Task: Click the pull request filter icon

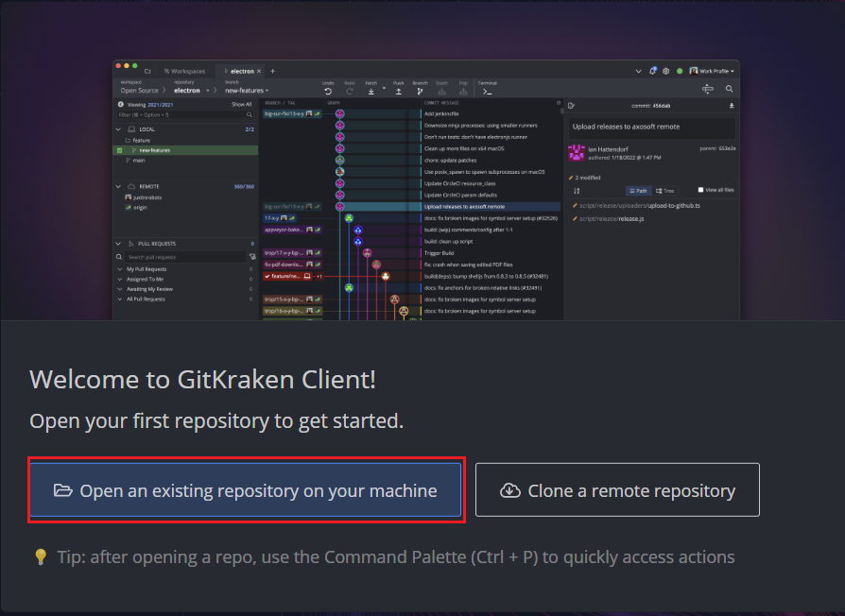Action: coord(252,257)
